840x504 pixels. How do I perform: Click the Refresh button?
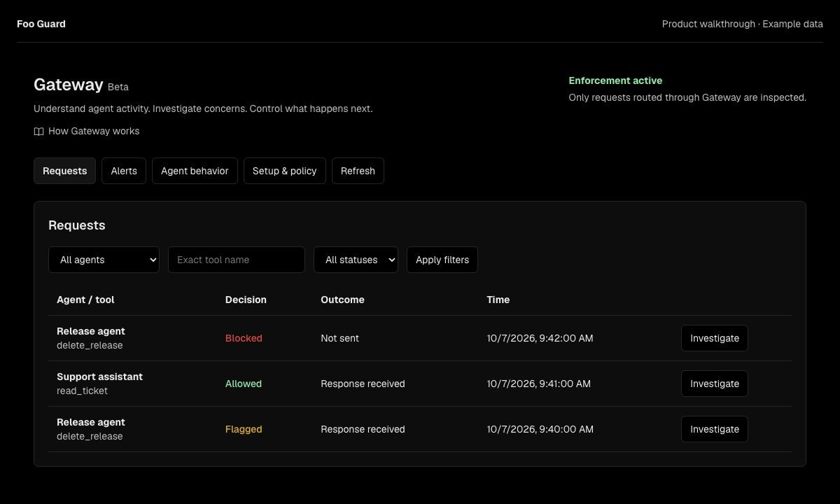(x=358, y=171)
